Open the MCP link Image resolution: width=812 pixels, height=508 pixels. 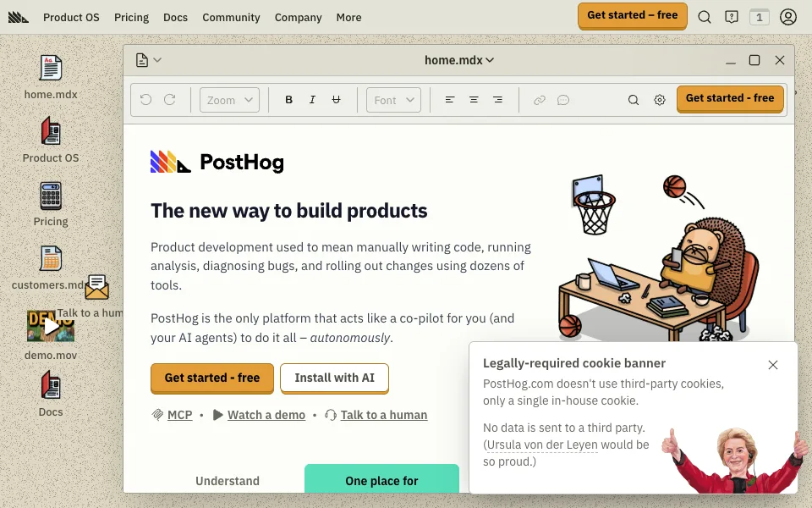point(179,415)
